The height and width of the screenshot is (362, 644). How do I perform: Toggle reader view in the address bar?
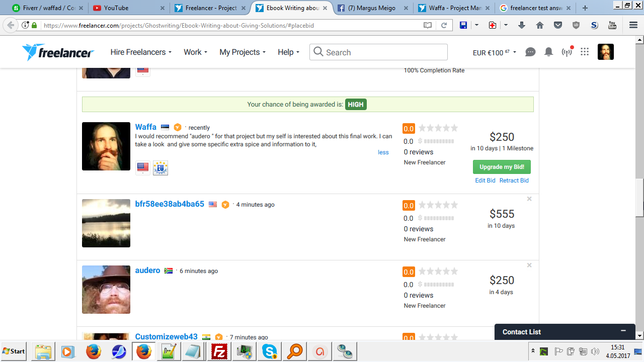(x=428, y=25)
